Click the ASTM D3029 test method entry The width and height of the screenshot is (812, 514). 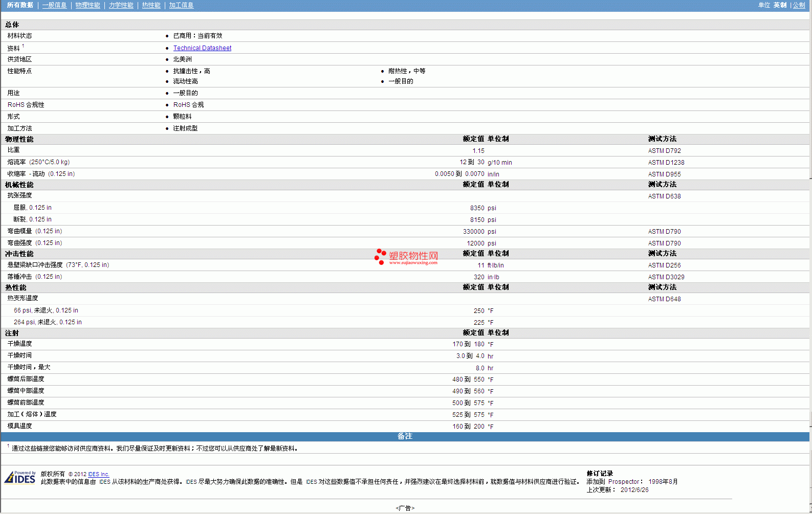point(666,277)
